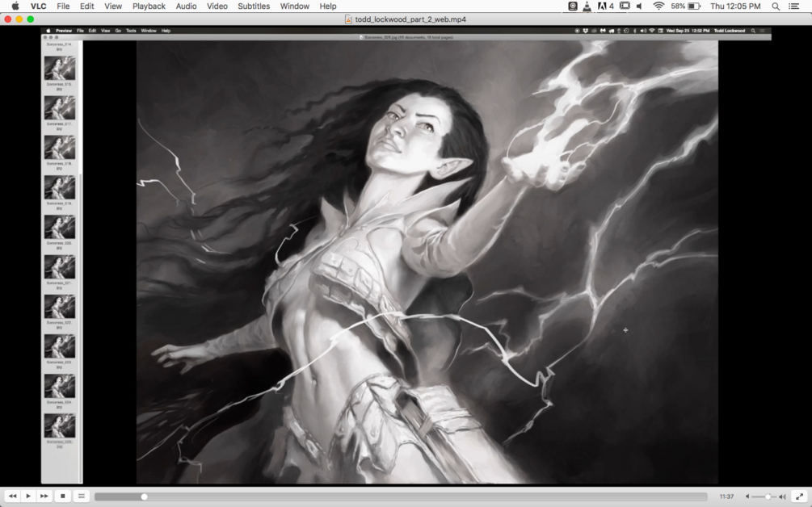Click the Thu 12:05 PM clock
The height and width of the screenshot is (507, 812).
point(735,6)
